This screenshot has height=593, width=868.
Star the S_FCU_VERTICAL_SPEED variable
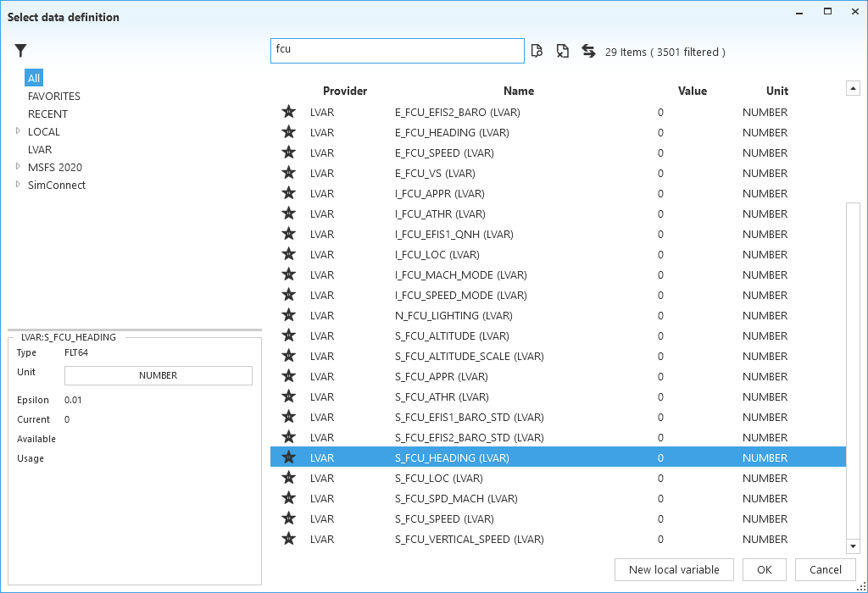(x=289, y=539)
